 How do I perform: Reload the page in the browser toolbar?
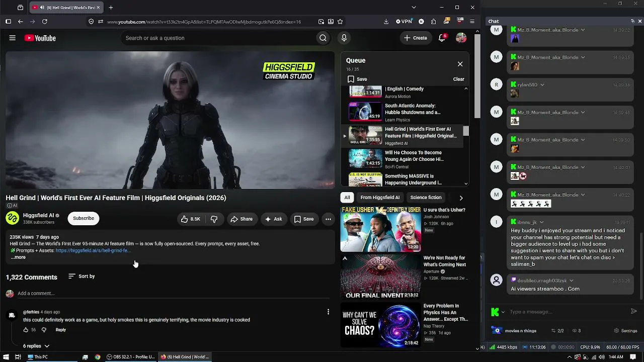tap(45, 22)
